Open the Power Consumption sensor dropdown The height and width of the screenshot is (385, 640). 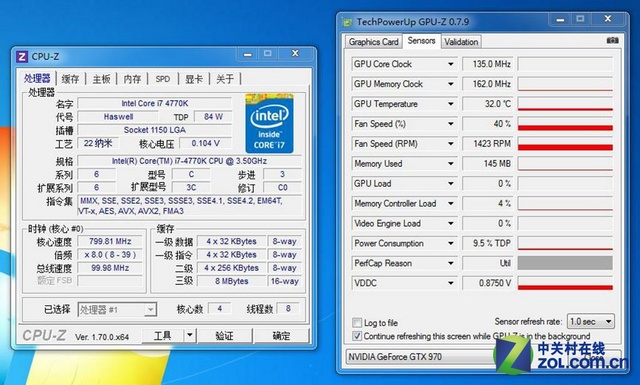tap(451, 243)
